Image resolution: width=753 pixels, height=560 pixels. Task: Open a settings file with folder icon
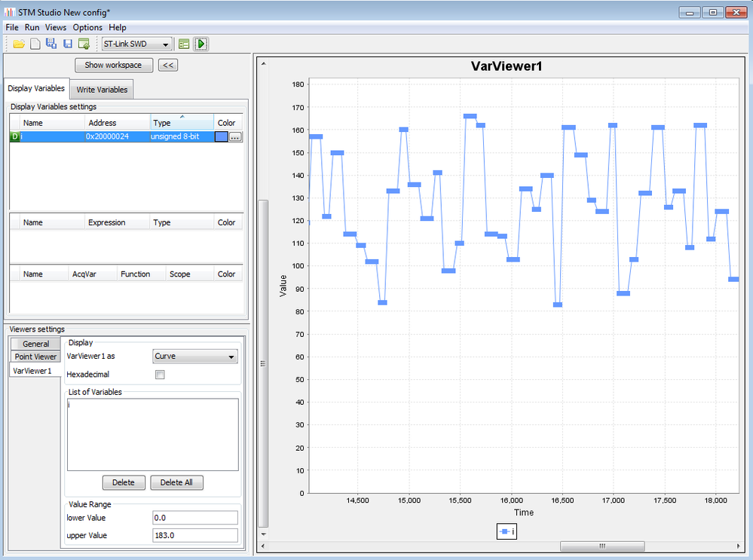[x=19, y=44]
